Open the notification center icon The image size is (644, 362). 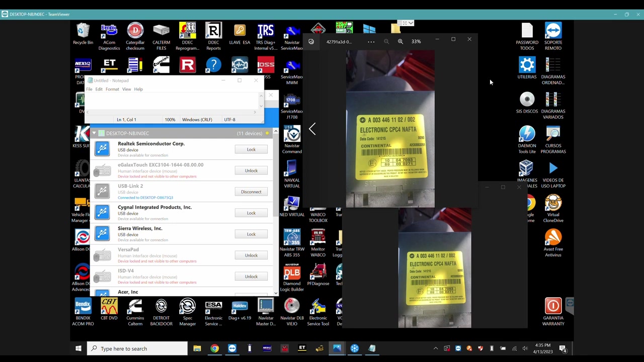click(563, 348)
